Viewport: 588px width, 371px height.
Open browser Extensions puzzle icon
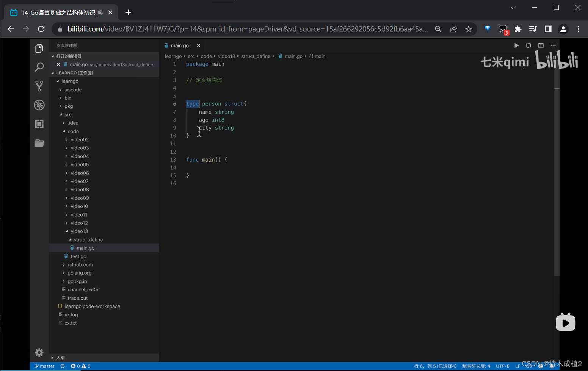[x=518, y=29]
